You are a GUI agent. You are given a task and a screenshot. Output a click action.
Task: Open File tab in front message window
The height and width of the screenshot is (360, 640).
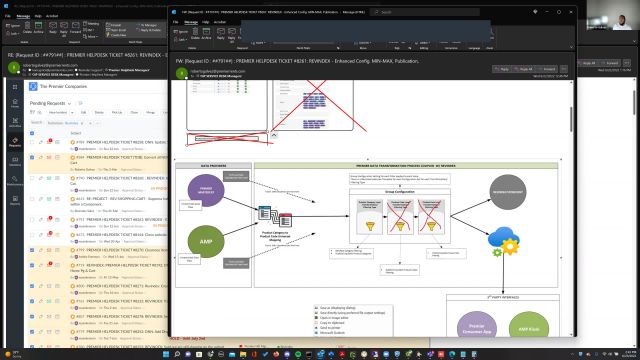[x=176, y=22]
